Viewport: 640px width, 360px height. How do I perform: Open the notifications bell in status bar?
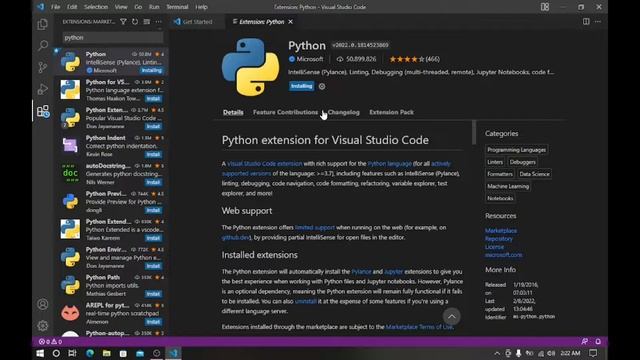click(x=598, y=341)
